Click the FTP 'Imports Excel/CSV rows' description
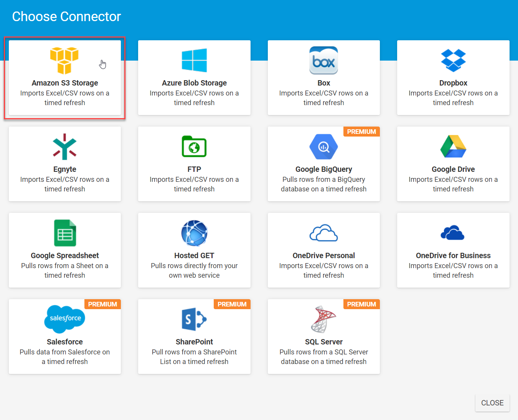Screen dimensions: 518x420 coord(194,184)
